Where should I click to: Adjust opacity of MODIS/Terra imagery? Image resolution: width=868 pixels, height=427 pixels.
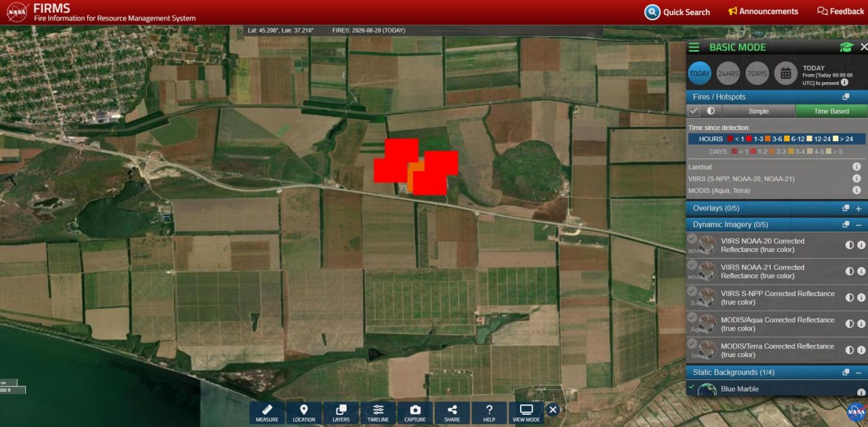point(850,350)
